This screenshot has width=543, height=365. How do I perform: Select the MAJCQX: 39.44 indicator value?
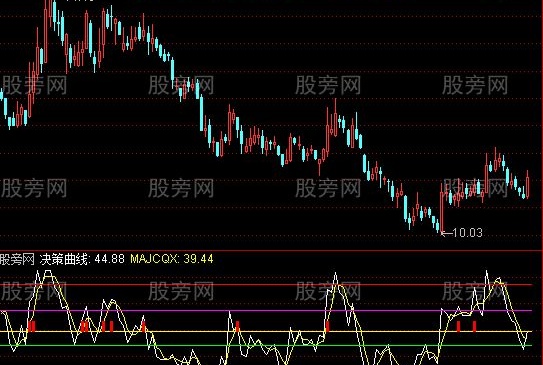point(172,259)
